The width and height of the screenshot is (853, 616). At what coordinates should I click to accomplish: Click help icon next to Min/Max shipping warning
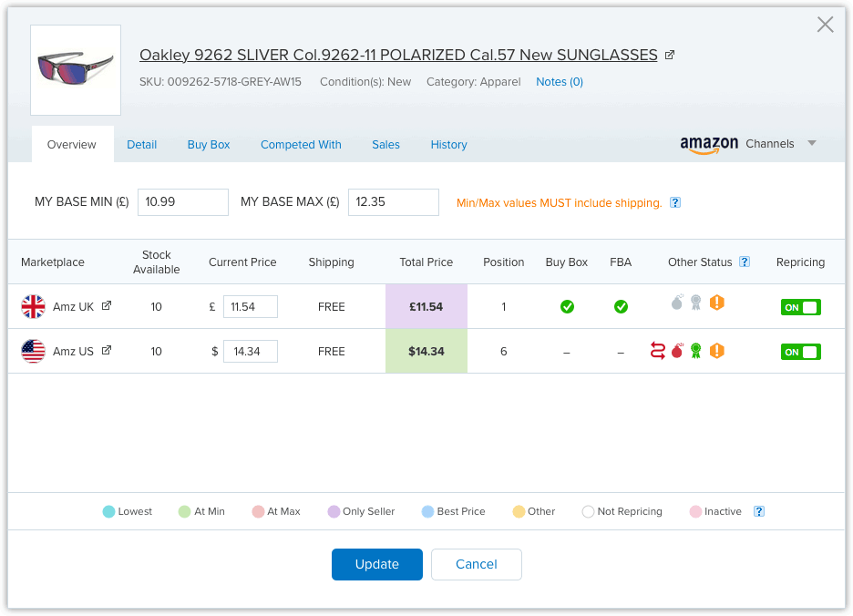[x=675, y=202]
